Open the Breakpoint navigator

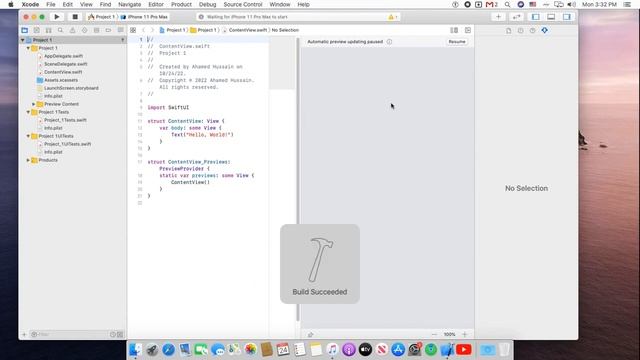[x=108, y=30]
